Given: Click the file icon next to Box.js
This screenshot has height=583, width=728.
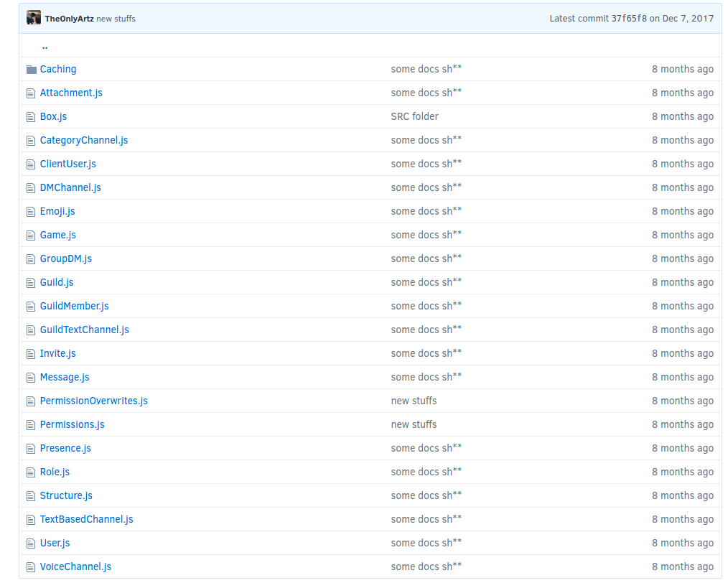Looking at the screenshot, I should point(31,117).
